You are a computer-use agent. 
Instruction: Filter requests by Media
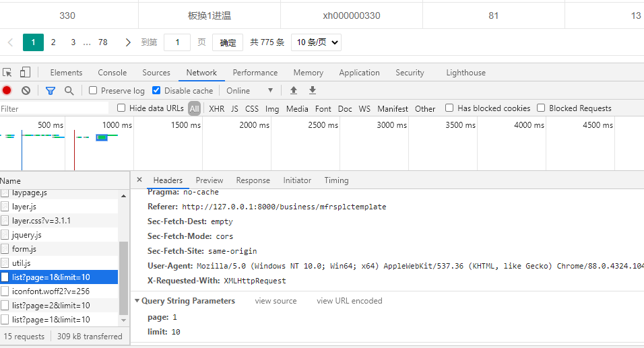click(x=297, y=109)
